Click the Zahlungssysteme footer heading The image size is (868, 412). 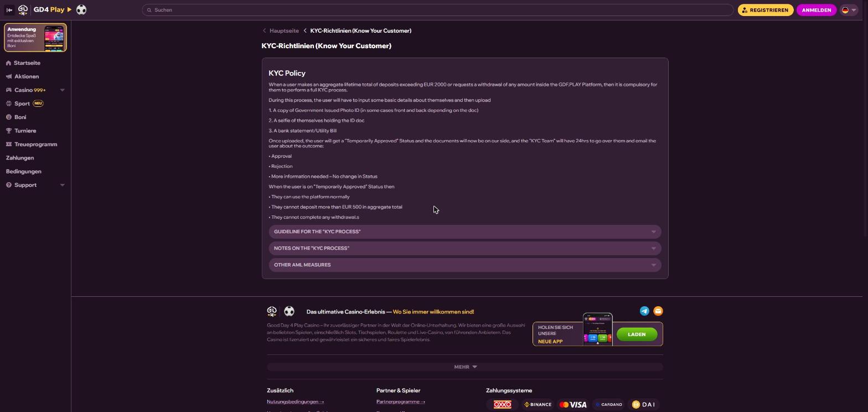point(509,391)
